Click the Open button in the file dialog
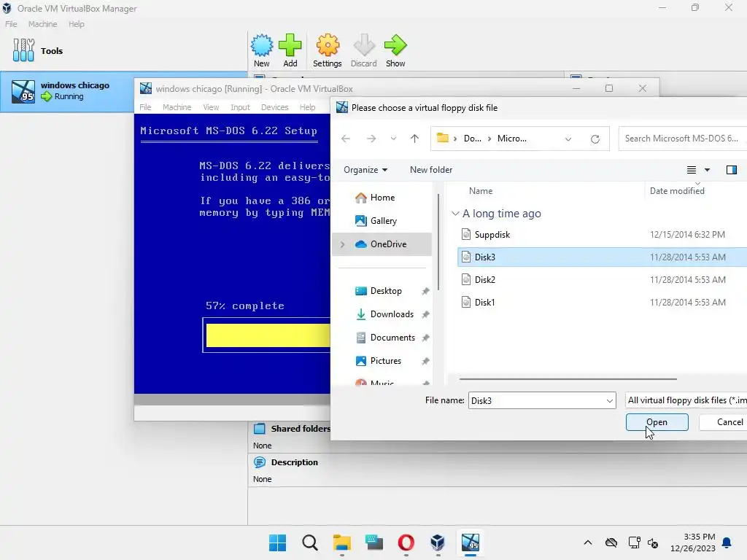This screenshot has width=747, height=560. 657,422
